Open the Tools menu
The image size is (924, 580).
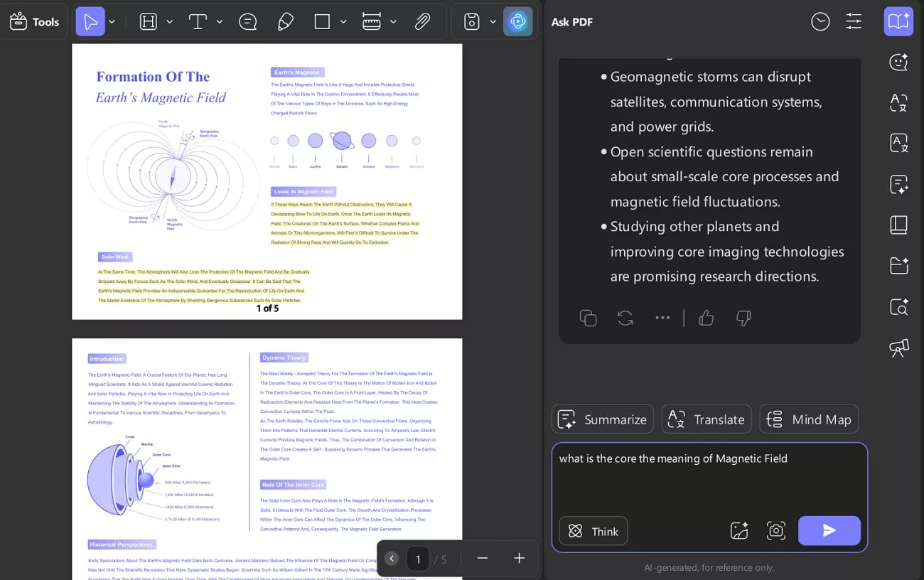pyautogui.click(x=33, y=21)
